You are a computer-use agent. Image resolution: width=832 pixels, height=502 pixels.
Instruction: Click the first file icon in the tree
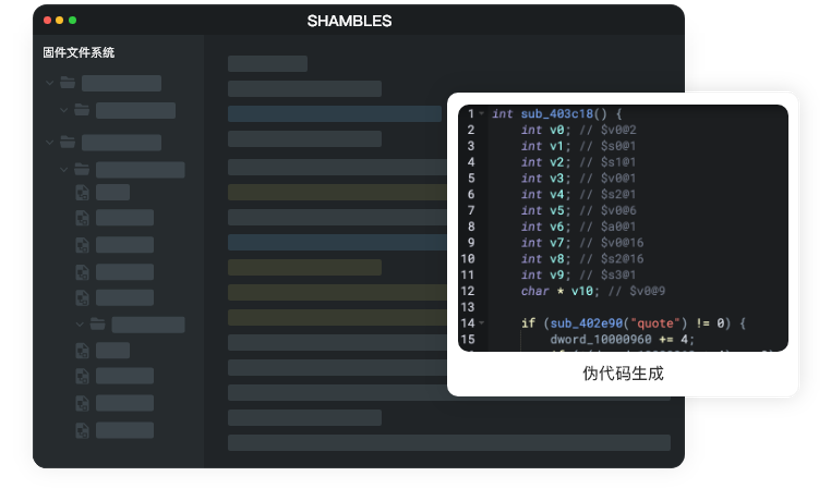83,192
